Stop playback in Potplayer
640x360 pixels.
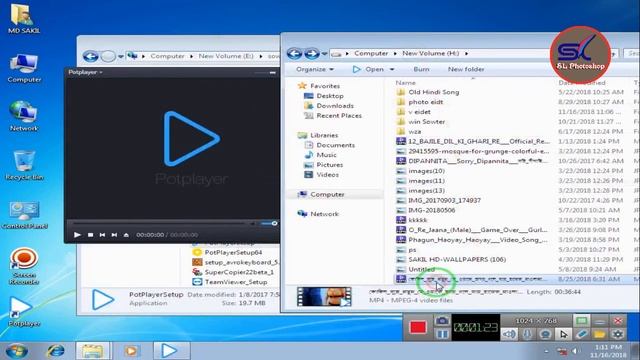pyautogui.click(x=90, y=235)
